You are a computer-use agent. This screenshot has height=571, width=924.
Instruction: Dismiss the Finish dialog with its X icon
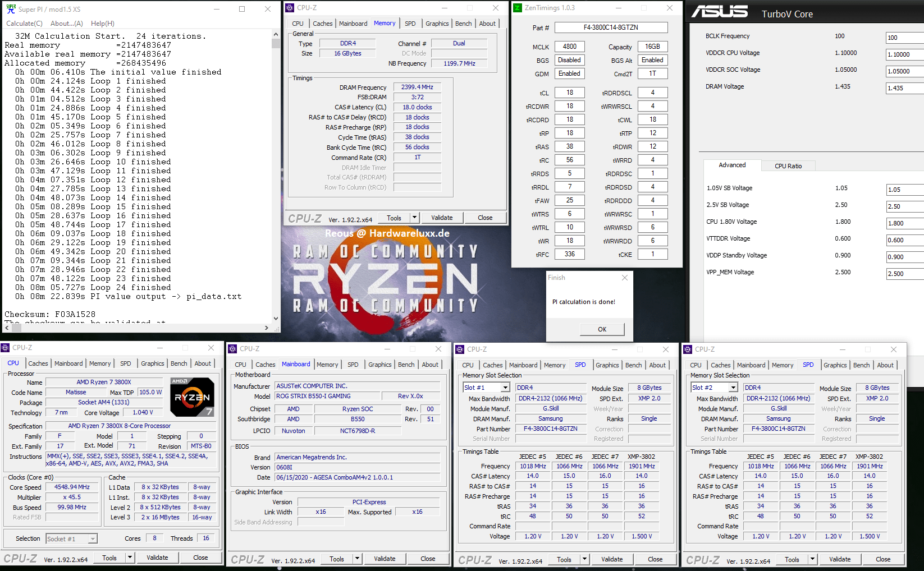tap(625, 278)
